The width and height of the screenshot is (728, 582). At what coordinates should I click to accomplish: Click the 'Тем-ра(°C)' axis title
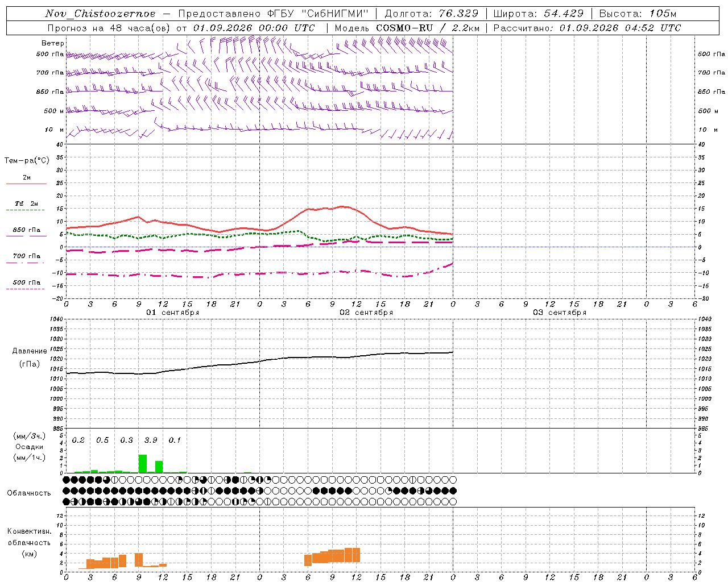[x=27, y=161]
